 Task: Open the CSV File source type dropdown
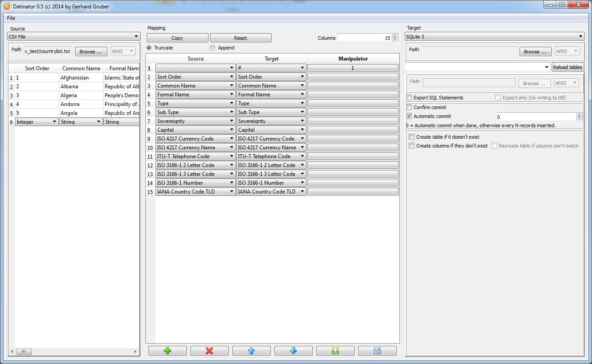(74, 37)
